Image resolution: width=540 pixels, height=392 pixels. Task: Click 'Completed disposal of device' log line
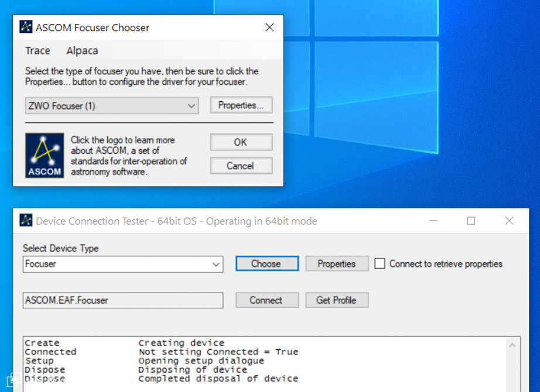pos(218,379)
